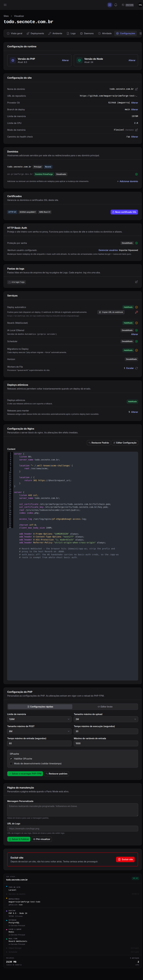Click the Workers de Fila restart icon
The width and height of the screenshot is (143, 980).
(136, 368)
